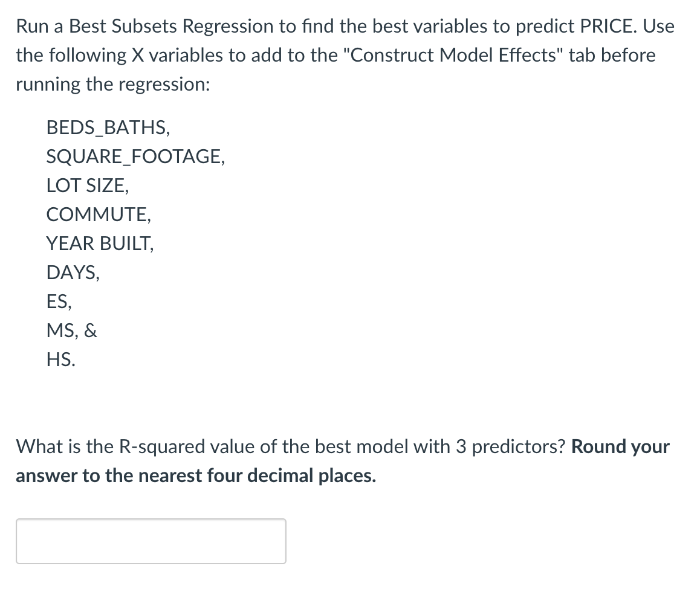This screenshot has height=592, width=700.
Task: Click the Best Subsets Regression heading text
Action: pyautogui.click(x=166, y=26)
